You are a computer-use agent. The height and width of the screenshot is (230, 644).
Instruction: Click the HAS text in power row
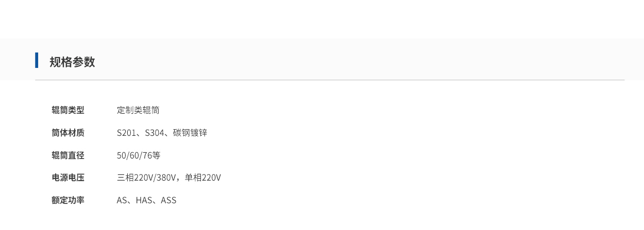click(x=144, y=200)
